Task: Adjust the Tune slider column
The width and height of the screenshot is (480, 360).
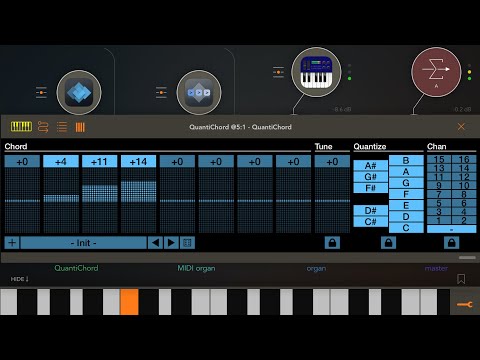Action: coord(332,200)
